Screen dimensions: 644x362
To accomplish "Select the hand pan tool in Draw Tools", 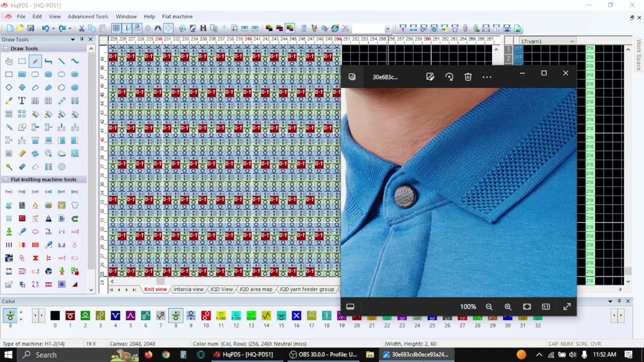I will pyautogui.click(x=9, y=61).
